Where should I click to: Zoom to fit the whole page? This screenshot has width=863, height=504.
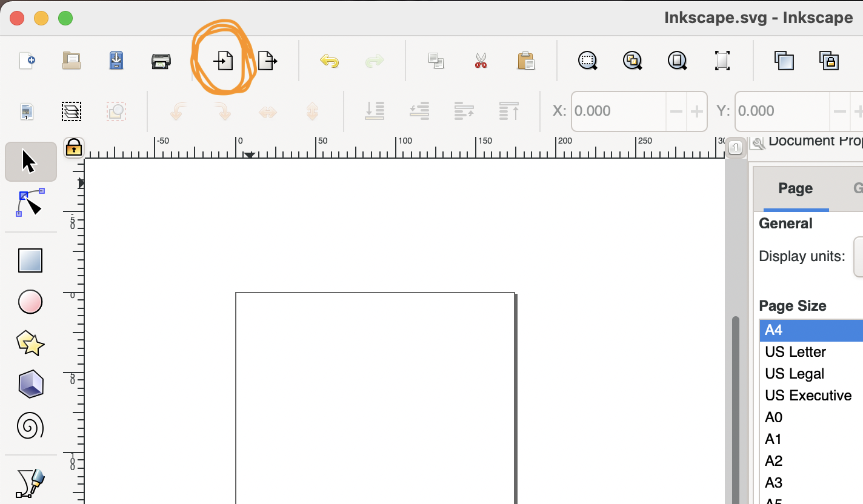click(677, 60)
